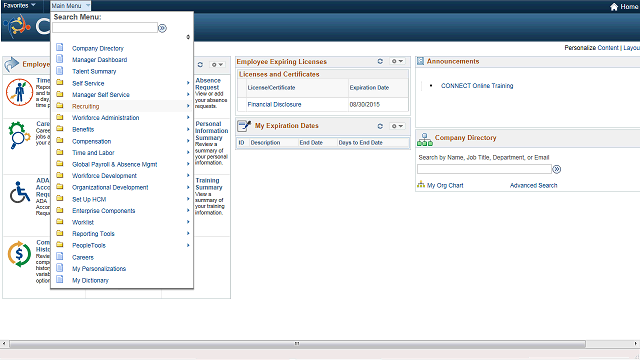Click the horizontal scrollbar at the bottom
Screen dimensions: 640x360
297,344
